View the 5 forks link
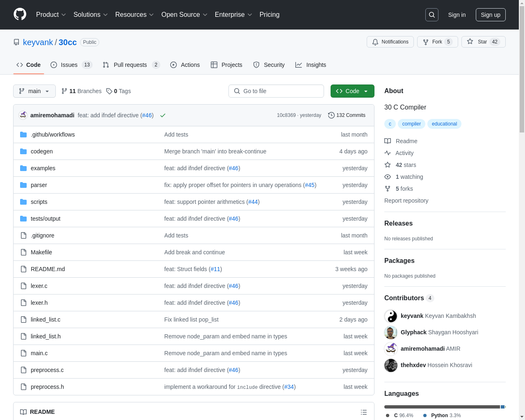 399,189
